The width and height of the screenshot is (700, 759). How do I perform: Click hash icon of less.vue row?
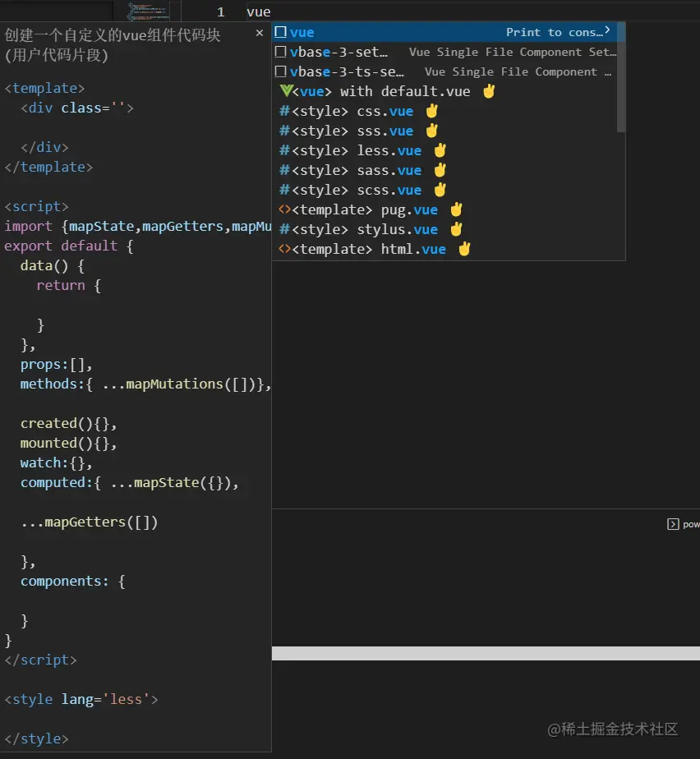point(284,150)
